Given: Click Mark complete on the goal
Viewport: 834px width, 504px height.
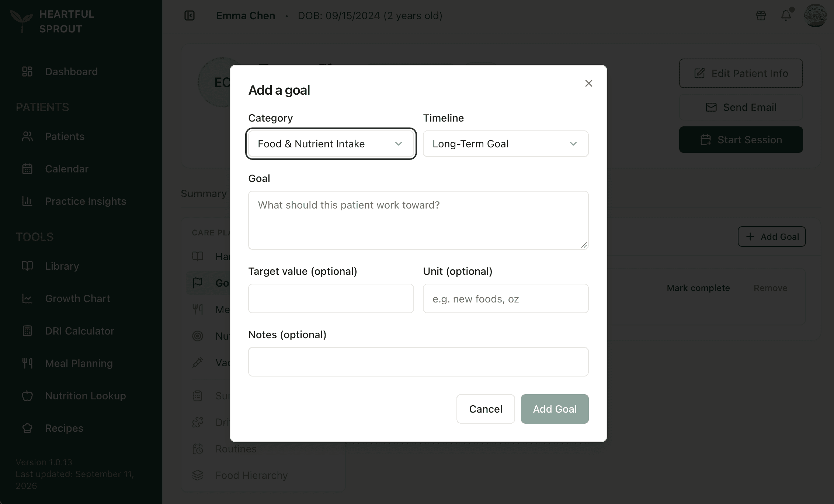Looking at the screenshot, I should click(x=698, y=288).
